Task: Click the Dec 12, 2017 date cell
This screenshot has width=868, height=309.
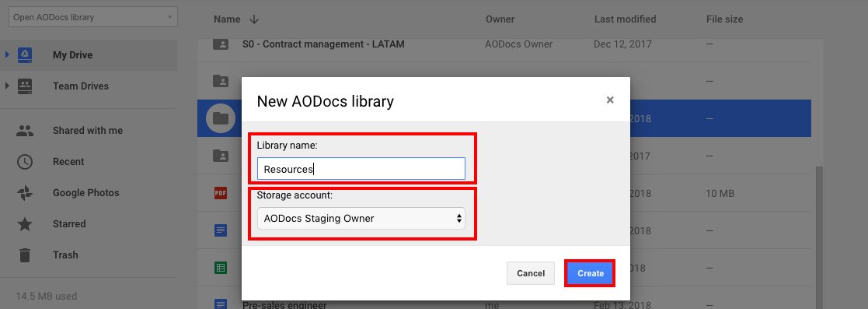Action: tap(622, 44)
